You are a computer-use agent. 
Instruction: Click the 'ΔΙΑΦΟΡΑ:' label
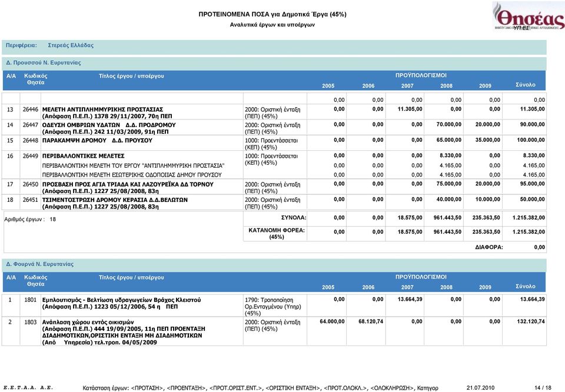click(489, 247)
